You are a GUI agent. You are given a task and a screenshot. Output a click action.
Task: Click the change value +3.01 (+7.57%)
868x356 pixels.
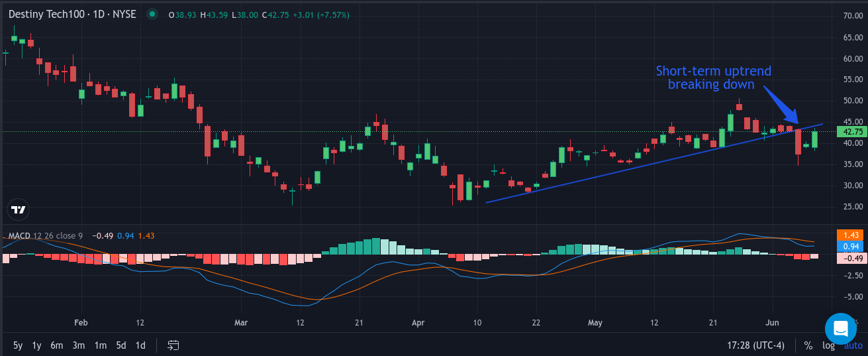[x=322, y=15]
